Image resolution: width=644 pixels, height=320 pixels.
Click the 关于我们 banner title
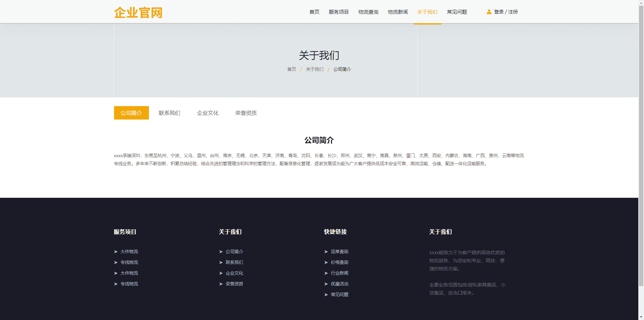click(319, 55)
